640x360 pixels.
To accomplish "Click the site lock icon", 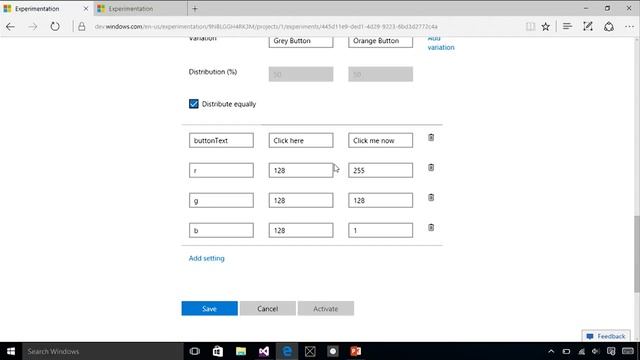I will [82, 27].
